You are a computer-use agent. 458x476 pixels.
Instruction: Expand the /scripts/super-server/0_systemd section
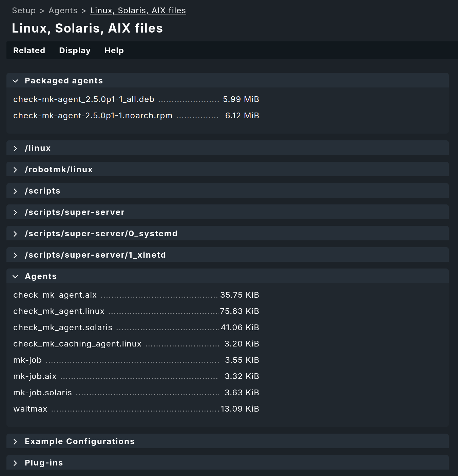pos(15,234)
